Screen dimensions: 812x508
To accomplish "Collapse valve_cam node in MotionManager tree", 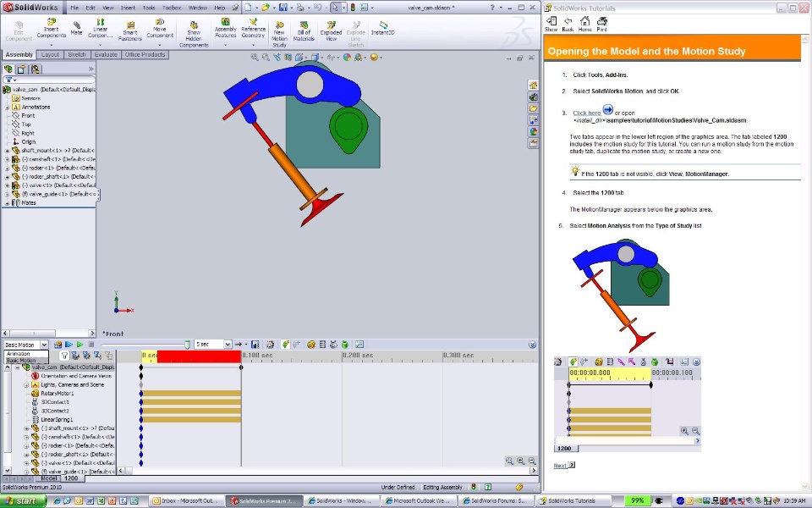I will click(x=17, y=367).
